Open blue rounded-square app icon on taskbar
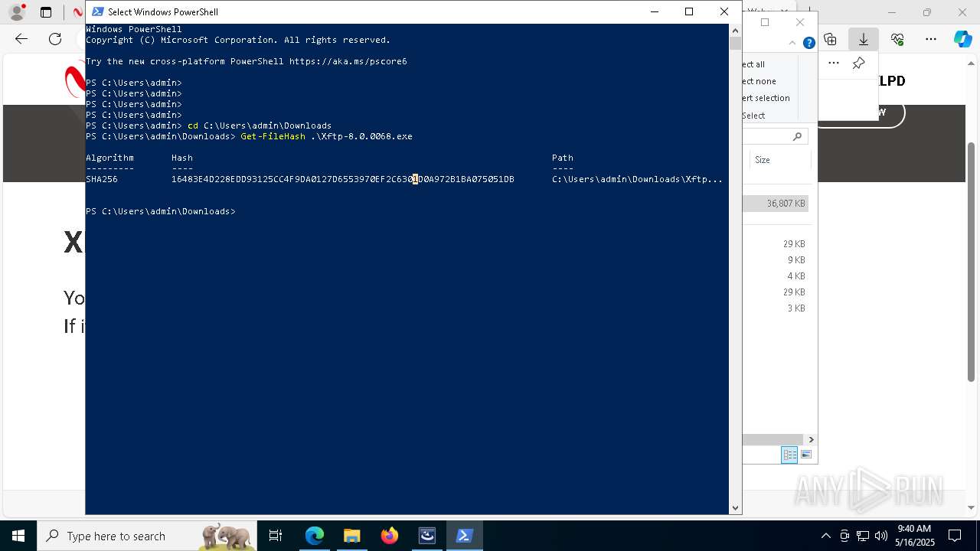980x551 pixels. [426, 536]
